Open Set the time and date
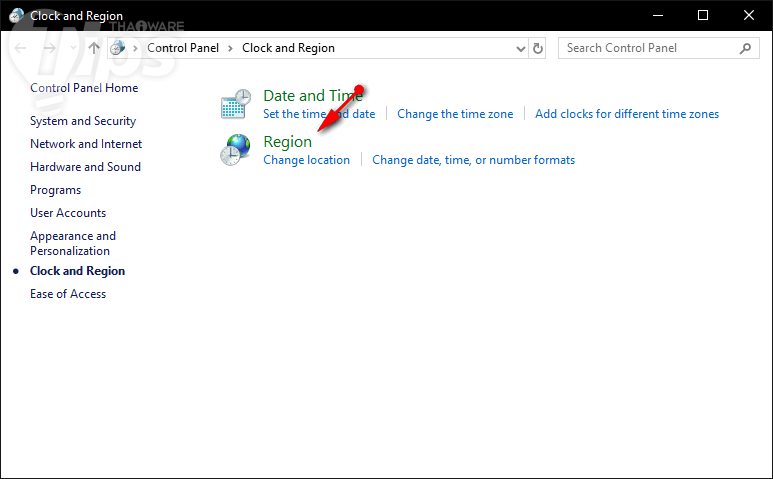 pyautogui.click(x=319, y=114)
